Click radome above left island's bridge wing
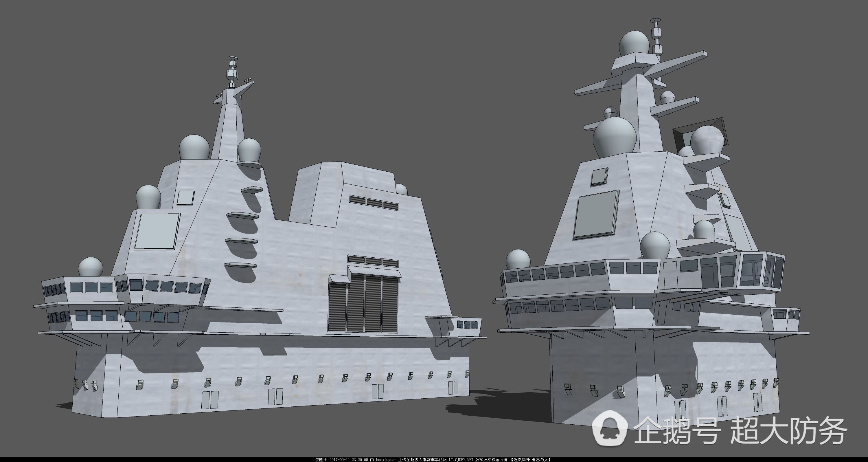Viewport: 868px width, 462px height. pos(91,266)
